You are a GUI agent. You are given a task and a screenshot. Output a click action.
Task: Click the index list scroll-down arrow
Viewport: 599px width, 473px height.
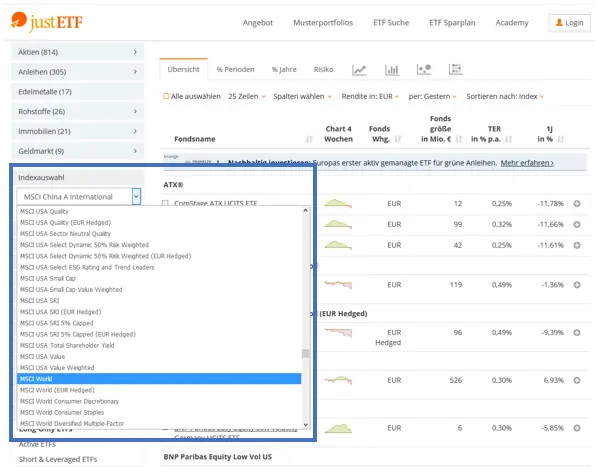(x=306, y=424)
